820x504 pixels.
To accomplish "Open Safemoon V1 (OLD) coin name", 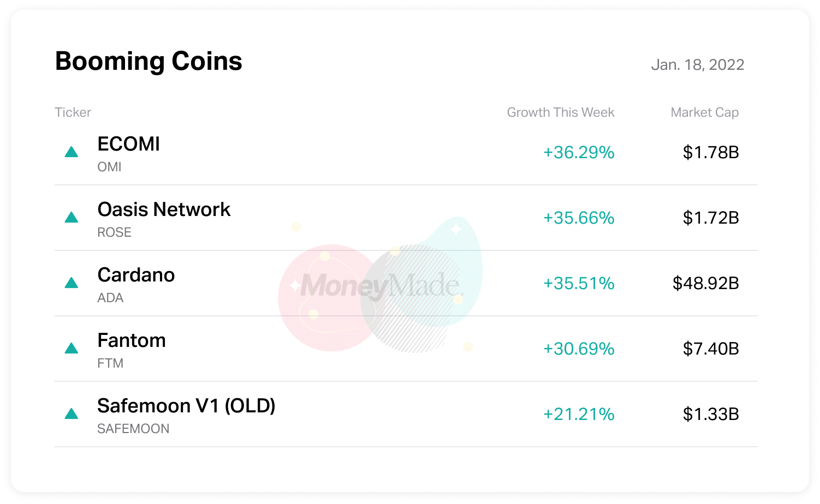I will pyautogui.click(x=186, y=406).
